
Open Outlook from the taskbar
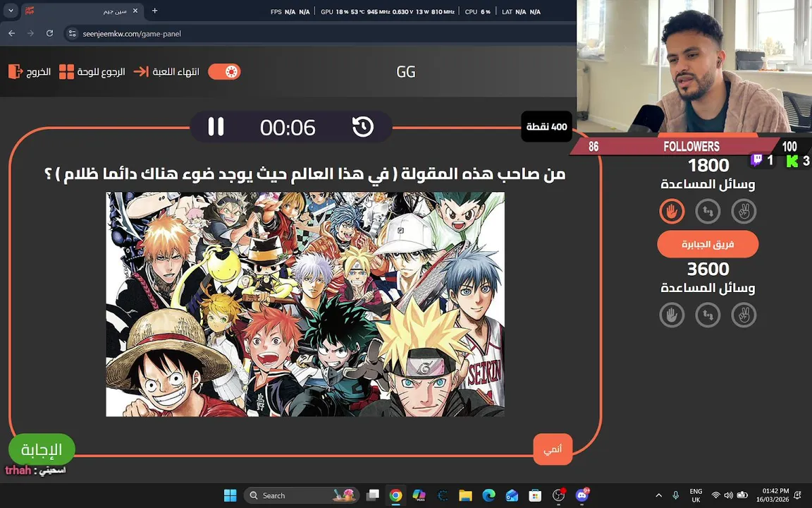click(512, 495)
